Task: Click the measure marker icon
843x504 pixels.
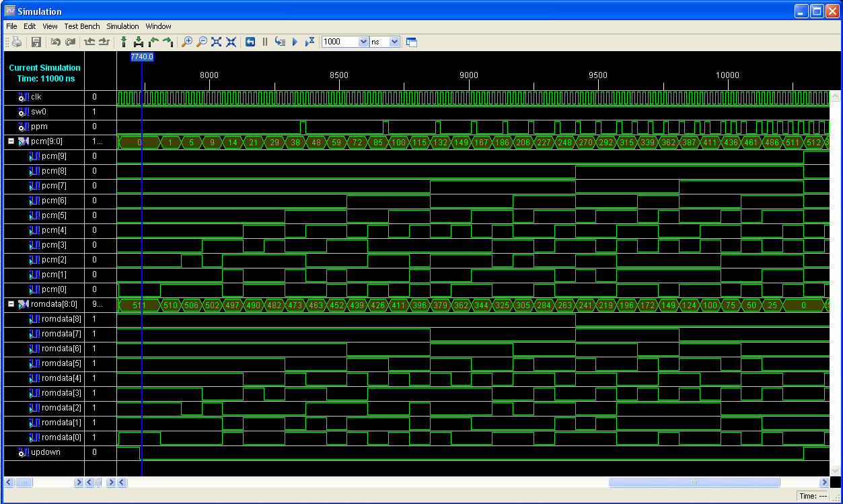Action: click(x=139, y=42)
